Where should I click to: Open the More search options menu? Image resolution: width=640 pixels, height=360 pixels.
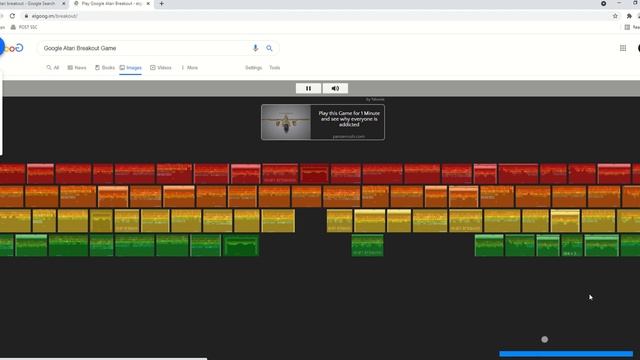click(189, 68)
